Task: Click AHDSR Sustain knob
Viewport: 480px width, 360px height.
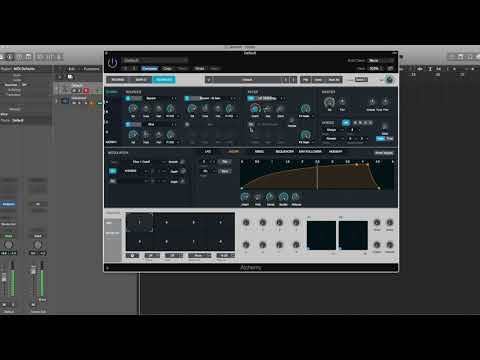Action: coord(283,196)
